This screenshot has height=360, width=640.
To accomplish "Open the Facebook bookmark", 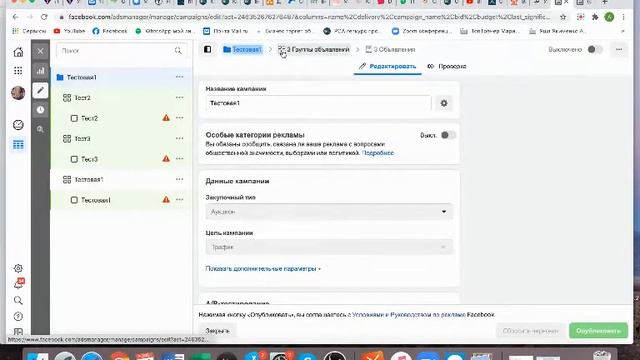I will coord(110,31).
